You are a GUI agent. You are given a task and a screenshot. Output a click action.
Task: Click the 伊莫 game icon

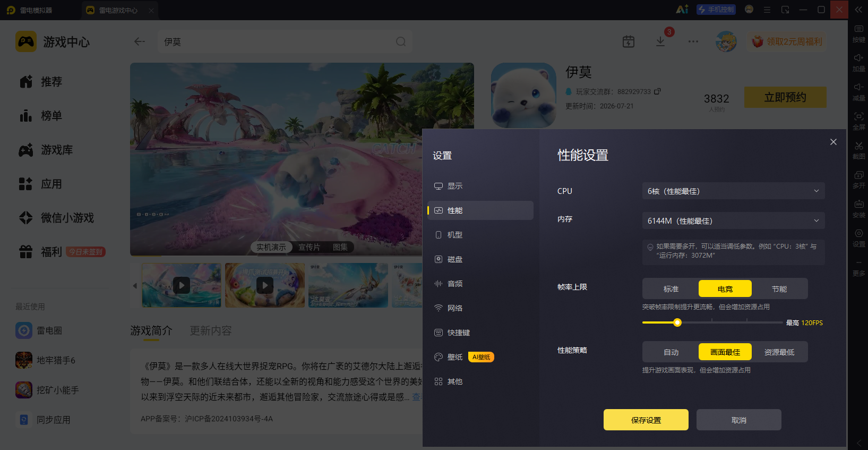[523, 95]
